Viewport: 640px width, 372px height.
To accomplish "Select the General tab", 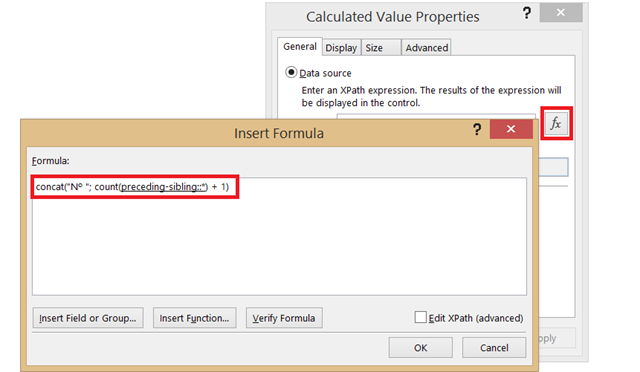I will [300, 47].
